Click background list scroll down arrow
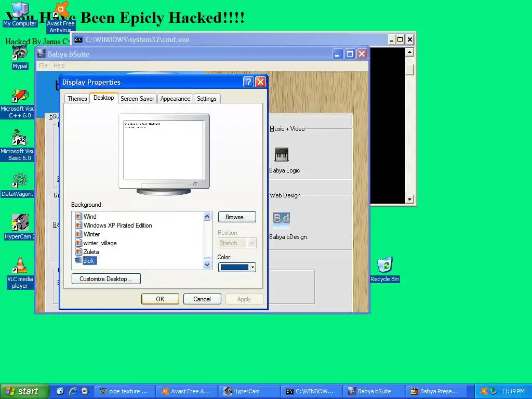This screenshot has width=532, height=399. click(x=207, y=265)
